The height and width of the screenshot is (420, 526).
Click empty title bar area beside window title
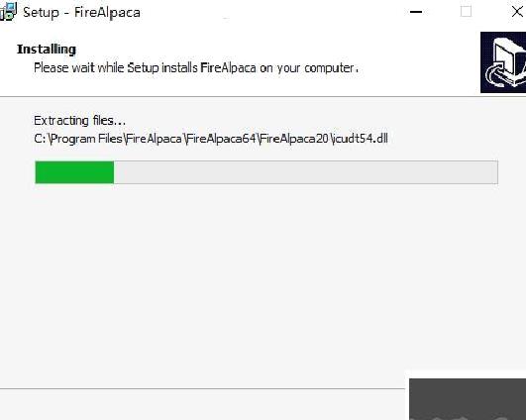268,13
